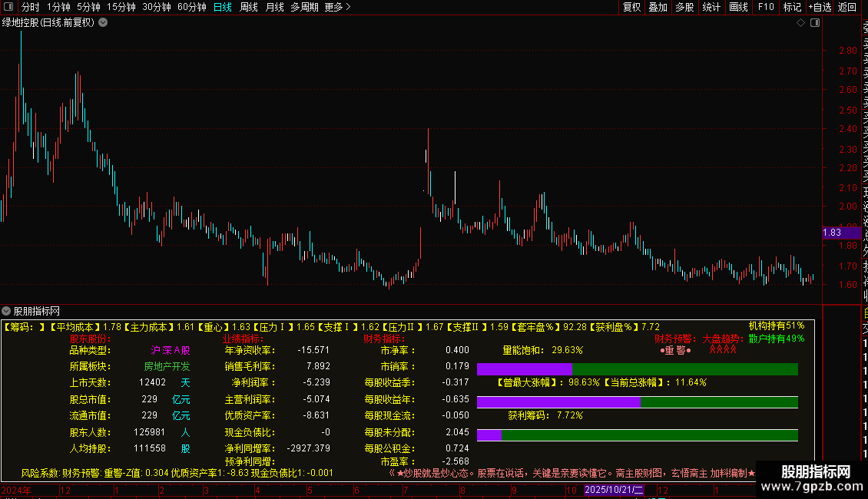
Task: Select the 60分钟 period tab
Action: pyautogui.click(x=192, y=7)
